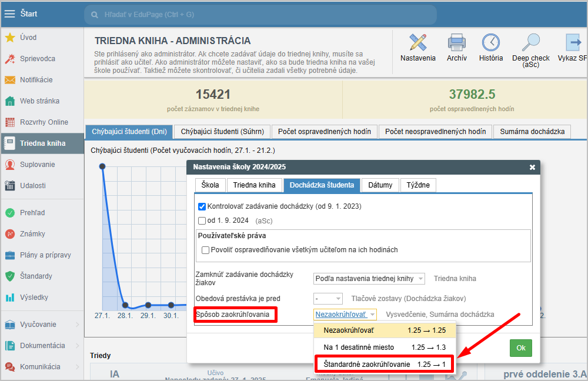Switch to the Dátumy tab
The image size is (588, 381).
coord(380,185)
